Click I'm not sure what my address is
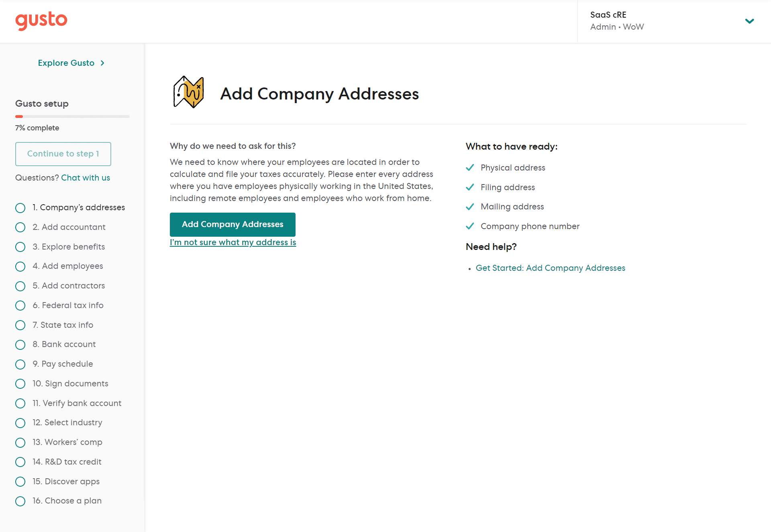 click(x=233, y=242)
